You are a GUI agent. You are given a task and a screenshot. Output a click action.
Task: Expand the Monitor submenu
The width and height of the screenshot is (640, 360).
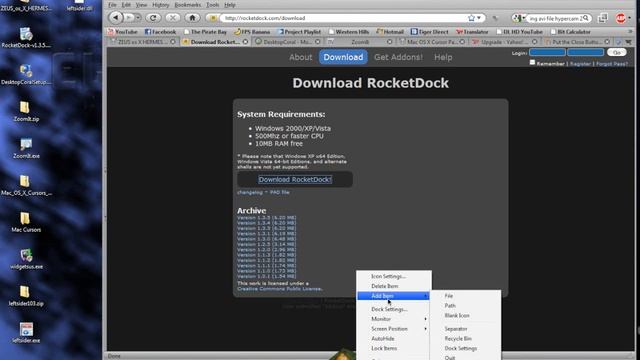click(393, 319)
